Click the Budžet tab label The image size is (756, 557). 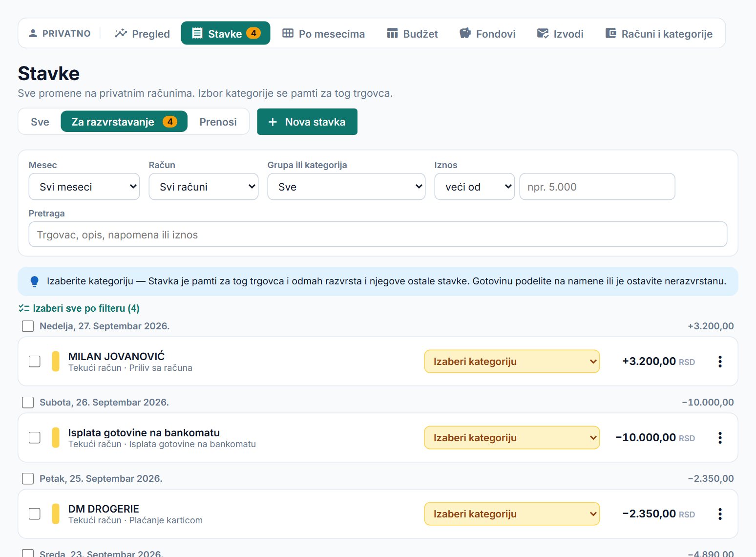pos(420,34)
